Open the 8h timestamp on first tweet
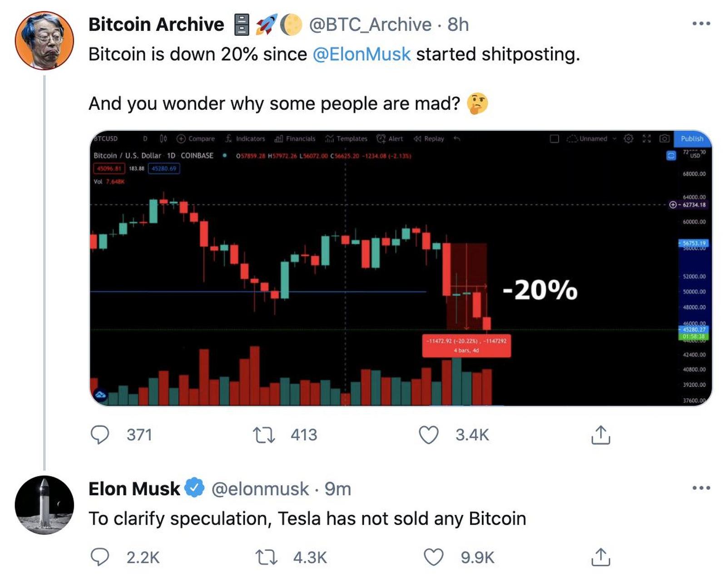 click(458, 25)
